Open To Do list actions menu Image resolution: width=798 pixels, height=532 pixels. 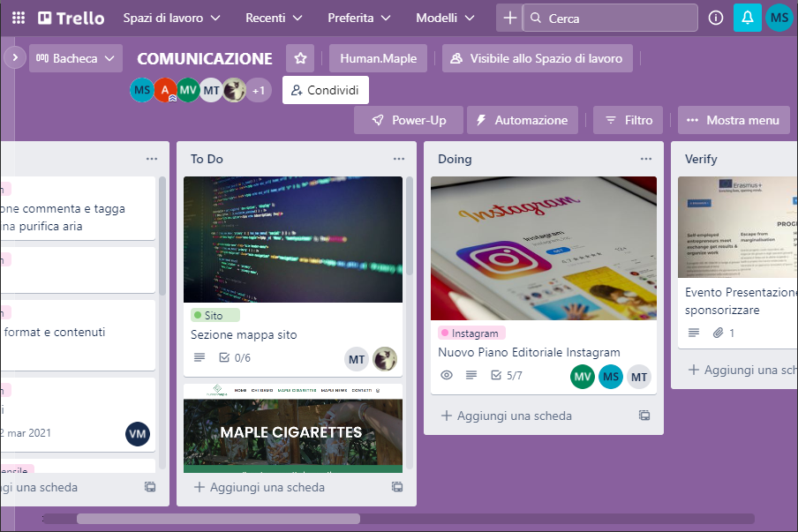[399, 159]
